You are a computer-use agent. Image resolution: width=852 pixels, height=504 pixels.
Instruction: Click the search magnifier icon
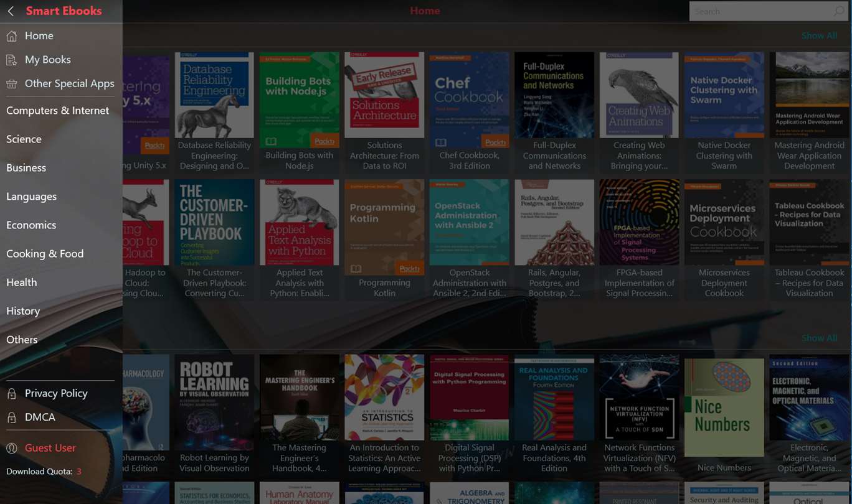[x=839, y=11]
